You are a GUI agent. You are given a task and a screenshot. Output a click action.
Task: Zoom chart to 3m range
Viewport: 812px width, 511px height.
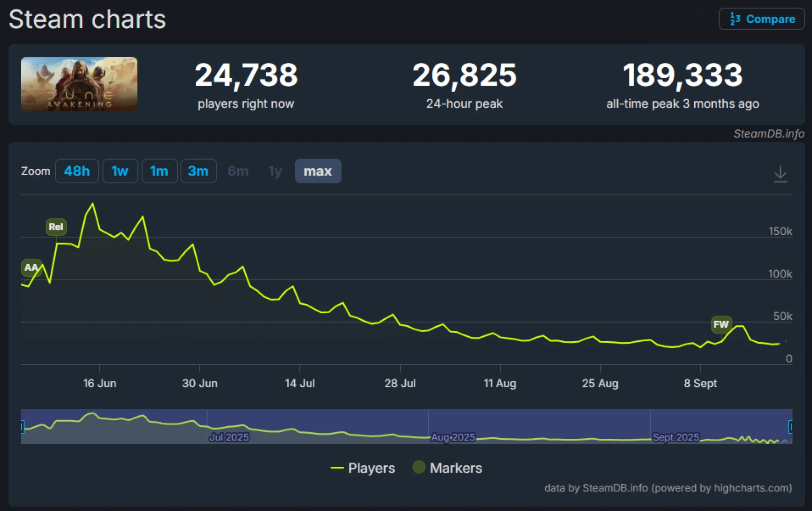(198, 171)
